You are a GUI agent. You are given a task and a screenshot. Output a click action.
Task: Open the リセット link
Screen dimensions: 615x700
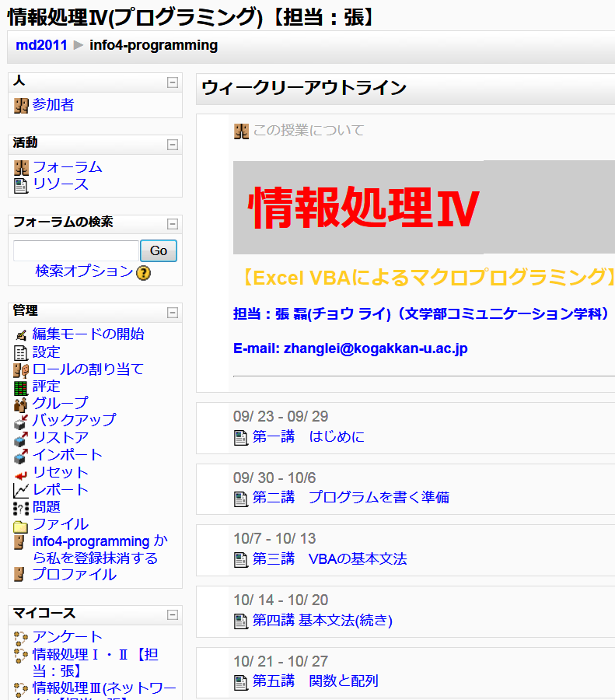click(x=60, y=472)
